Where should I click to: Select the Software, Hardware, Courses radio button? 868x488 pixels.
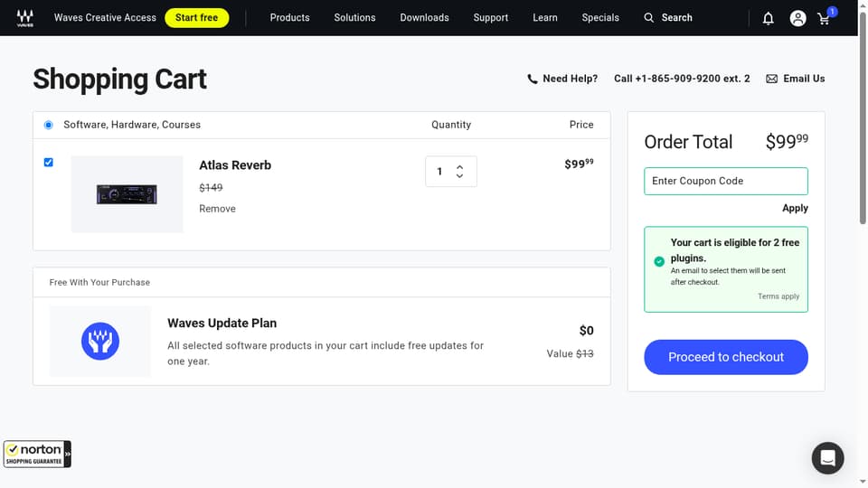(x=49, y=125)
